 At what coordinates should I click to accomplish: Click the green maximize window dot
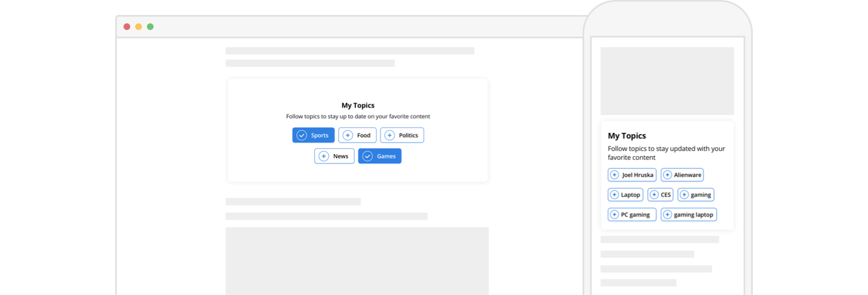coord(150,27)
